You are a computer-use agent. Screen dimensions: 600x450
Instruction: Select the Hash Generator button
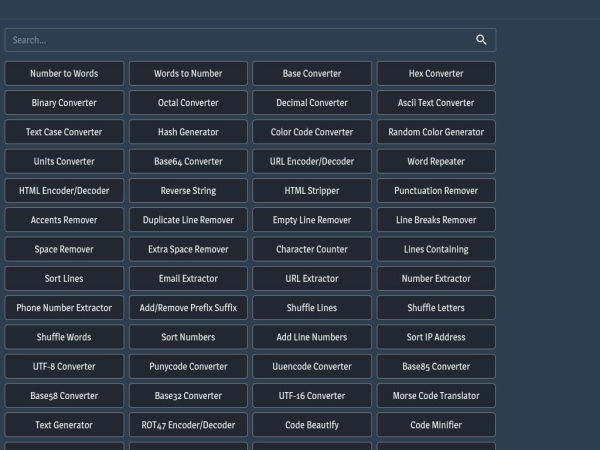(188, 132)
